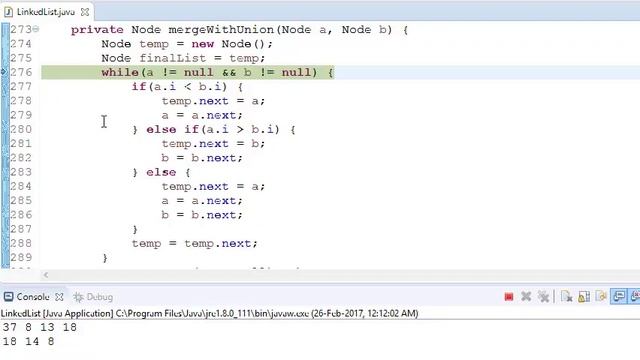This screenshot has height=360, width=640.
Task: Switch to the Console view tab
Action: point(33,297)
